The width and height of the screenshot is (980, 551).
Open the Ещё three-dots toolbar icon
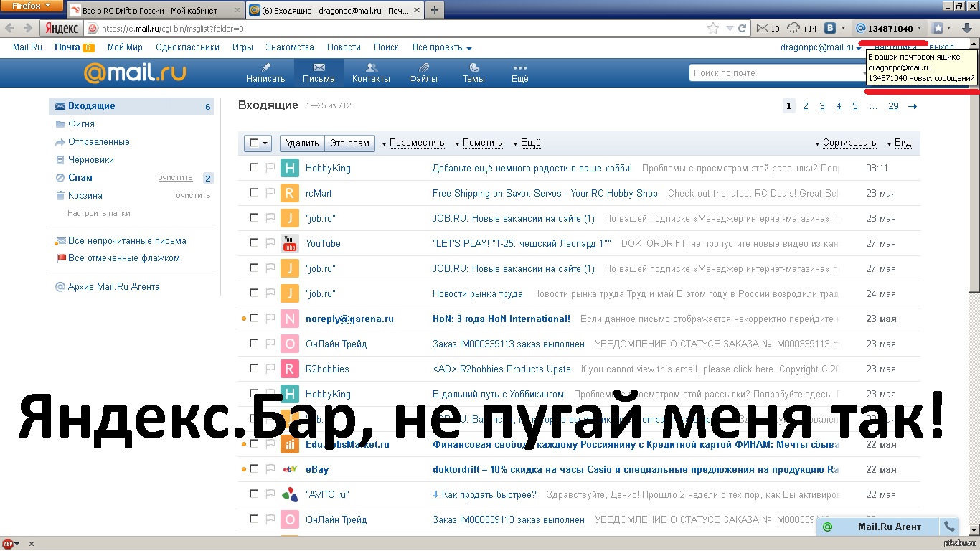pyautogui.click(x=520, y=67)
